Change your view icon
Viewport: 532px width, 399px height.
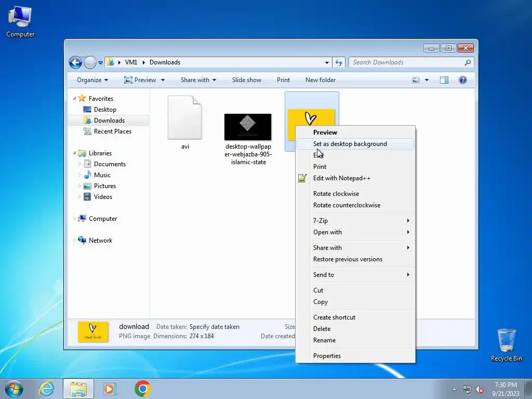click(x=416, y=80)
